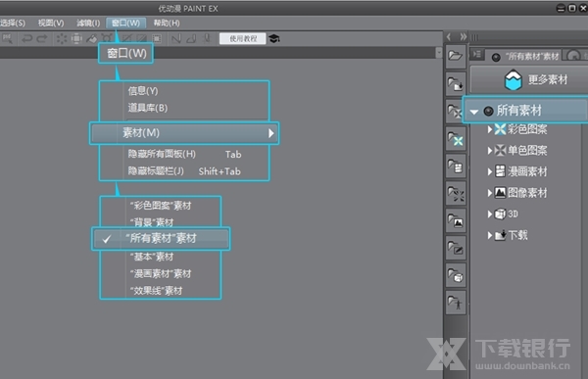Click the folder with effect lines icon
Viewport: 588px width, 379px height.
point(456,193)
